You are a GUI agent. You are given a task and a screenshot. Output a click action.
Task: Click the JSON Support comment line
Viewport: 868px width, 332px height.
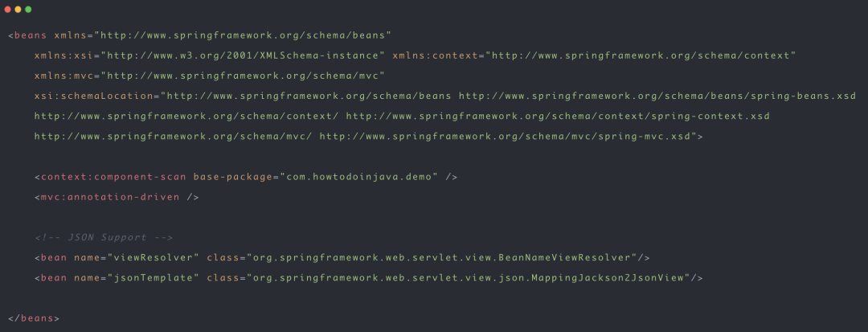(104, 237)
